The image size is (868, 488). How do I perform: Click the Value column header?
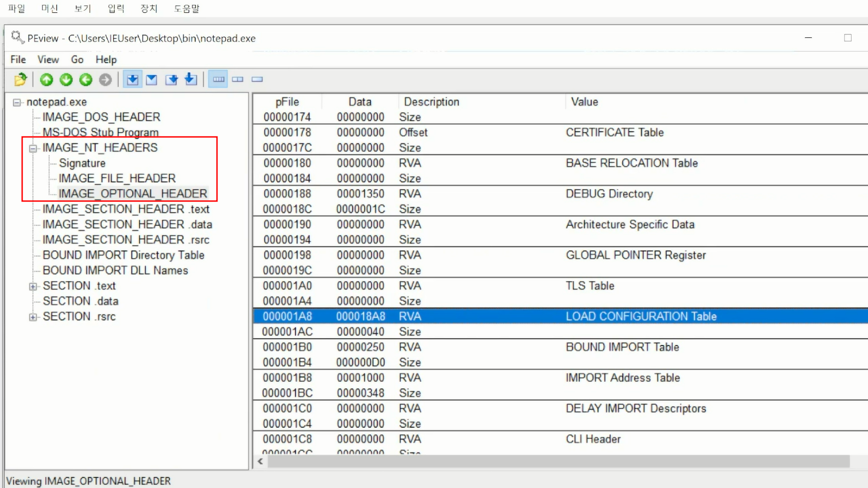pyautogui.click(x=717, y=102)
